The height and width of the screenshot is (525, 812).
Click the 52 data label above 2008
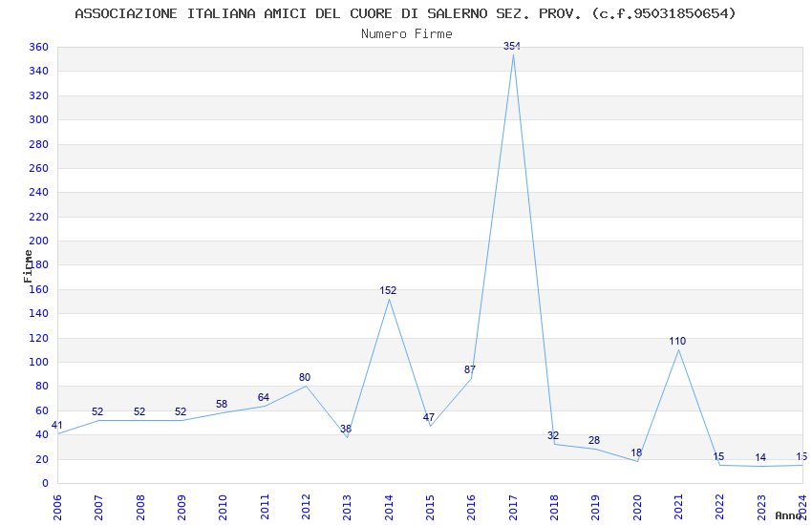pos(139,412)
